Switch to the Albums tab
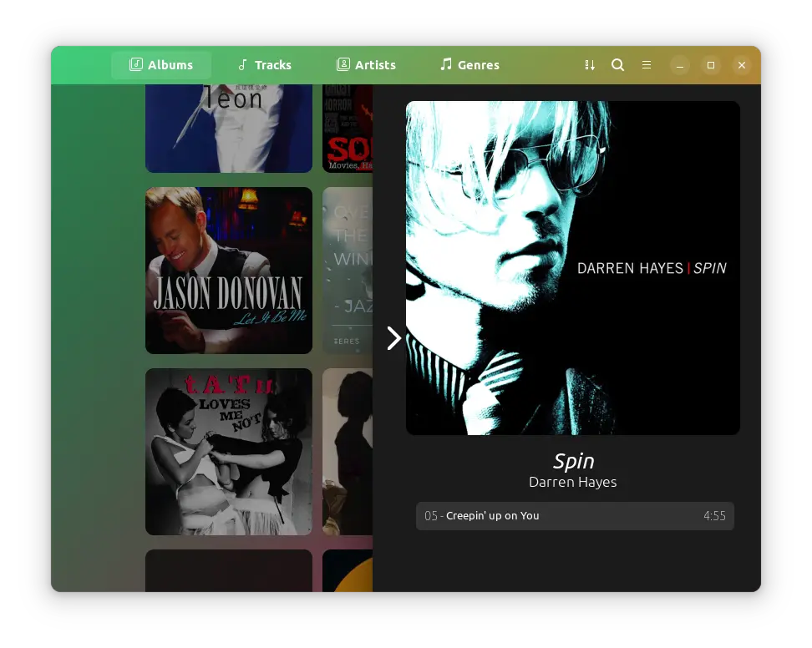 tap(161, 65)
